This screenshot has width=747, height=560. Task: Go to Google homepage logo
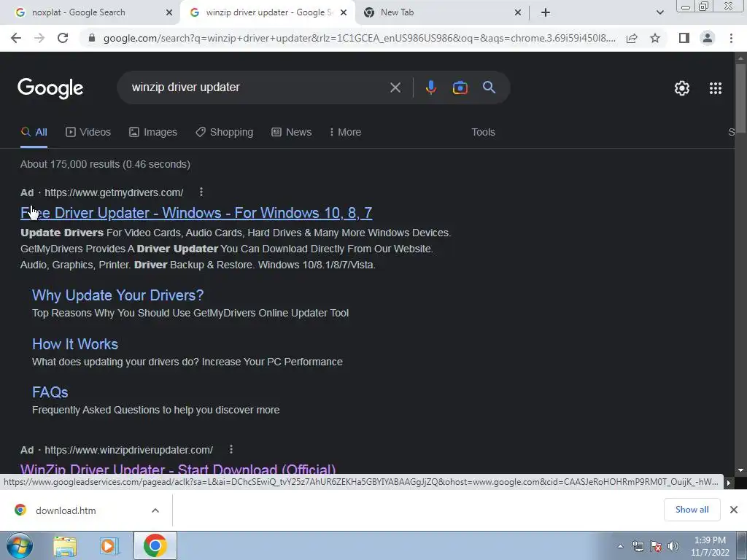coord(50,88)
